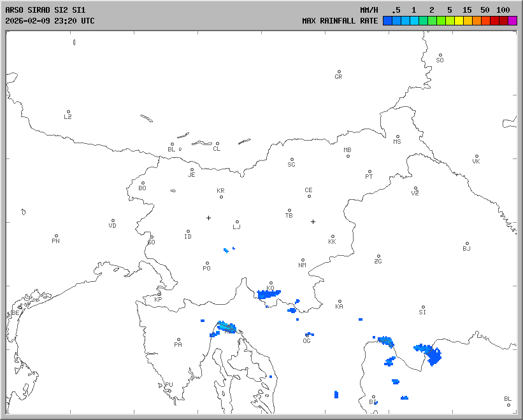This screenshot has height=420, width=523.
Task: Select the leftmost dark blue legend swatch
Action: pyautogui.click(x=387, y=21)
